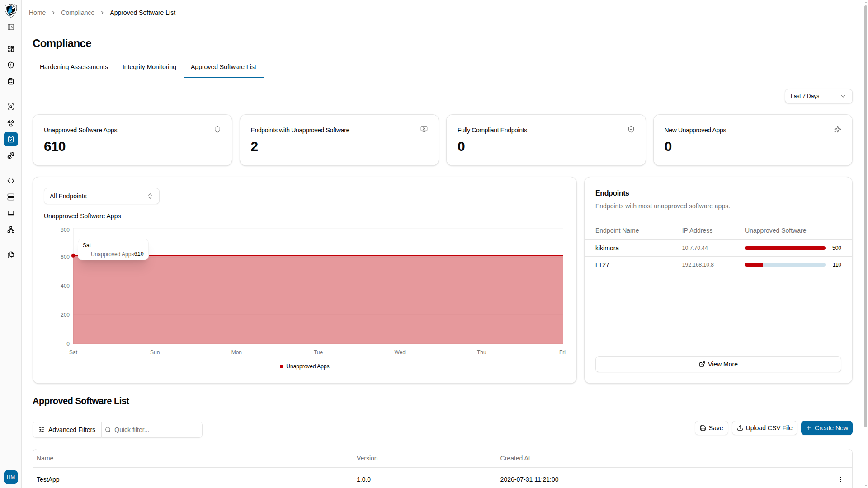Open the server stack icon in sidebar
This screenshot has width=868, height=488.
coord(11,197)
